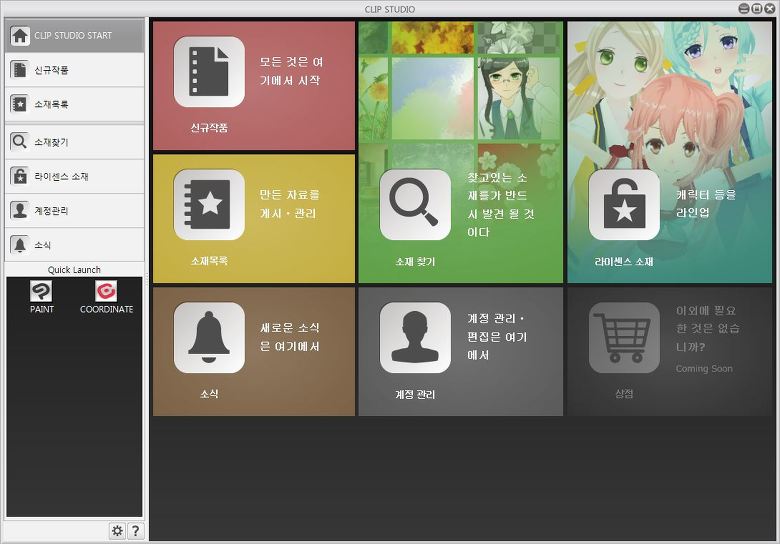The width and height of the screenshot is (780, 544).
Task: Click the unlocked star padlock tile icon
Action: pos(624,204)
